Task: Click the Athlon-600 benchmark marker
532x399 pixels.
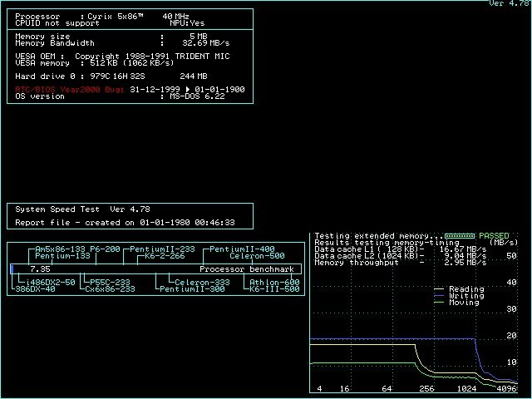Action: tap(274, 282)
